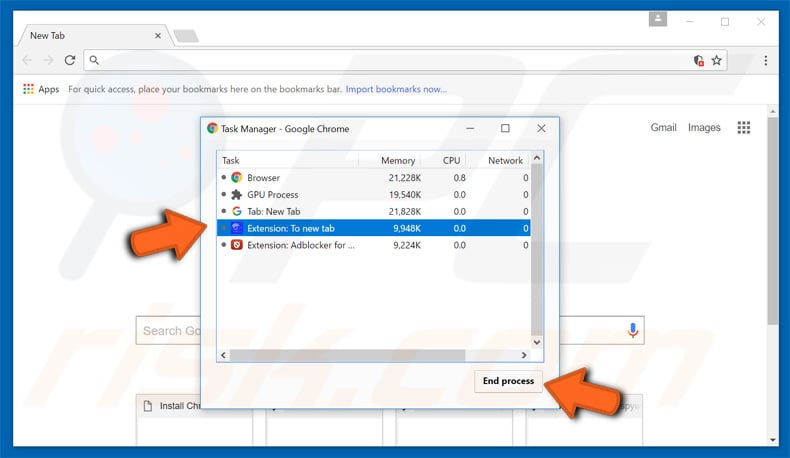Click memory value 21,828K

(x=405, y=212)
